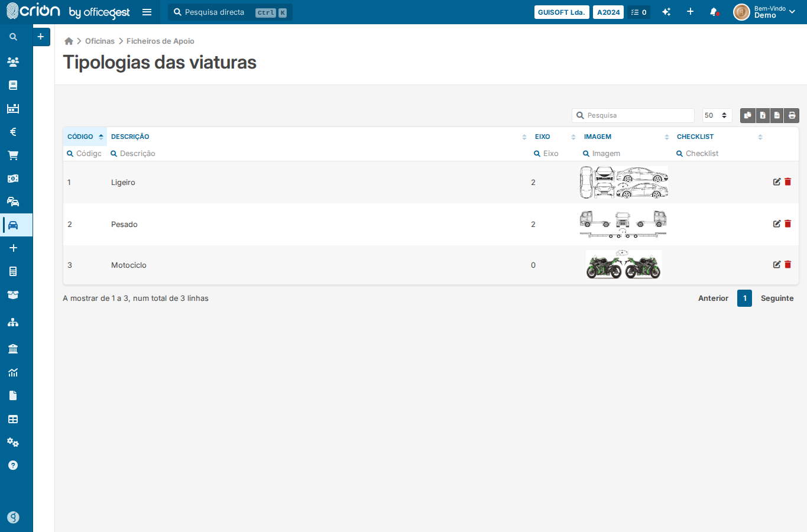Open the bank building sidebar icon
Viewport: 807px width, 532px height.
tap(13, 349)
